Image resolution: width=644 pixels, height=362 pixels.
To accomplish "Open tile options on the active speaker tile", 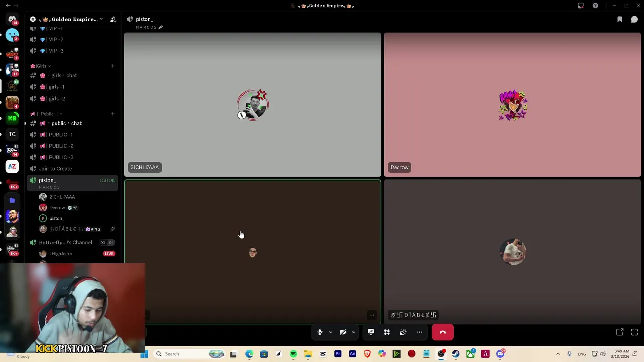I will coord(372,315).
